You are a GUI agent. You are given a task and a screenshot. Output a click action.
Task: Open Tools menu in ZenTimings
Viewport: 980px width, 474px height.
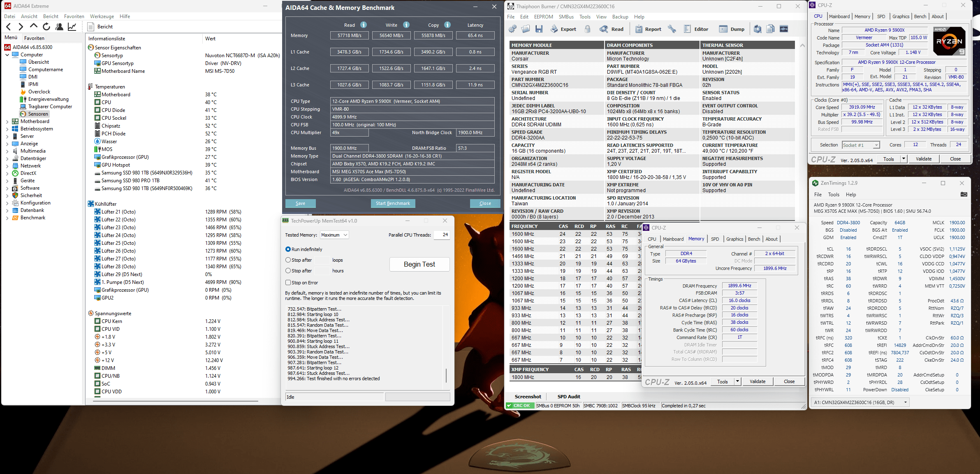[834, 195]
